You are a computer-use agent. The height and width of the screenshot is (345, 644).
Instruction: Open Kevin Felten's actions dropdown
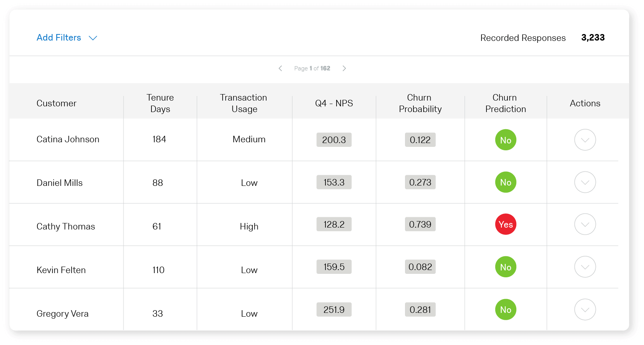585,267
